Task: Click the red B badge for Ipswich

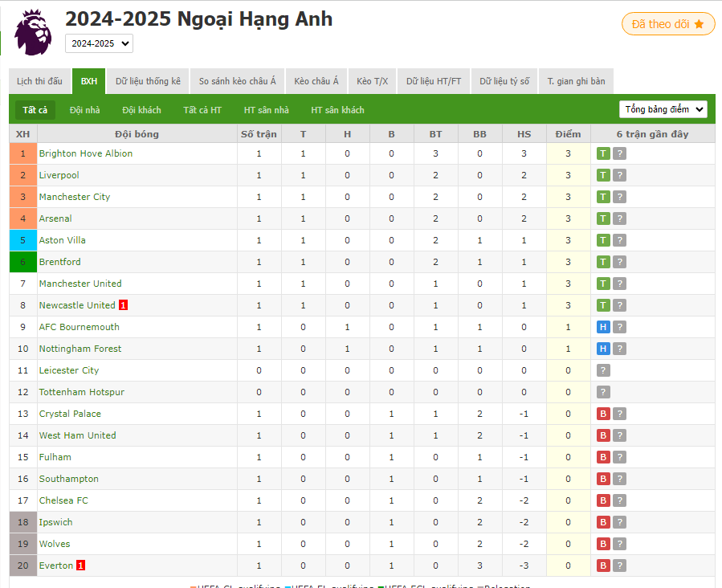Action: [603, 521]
